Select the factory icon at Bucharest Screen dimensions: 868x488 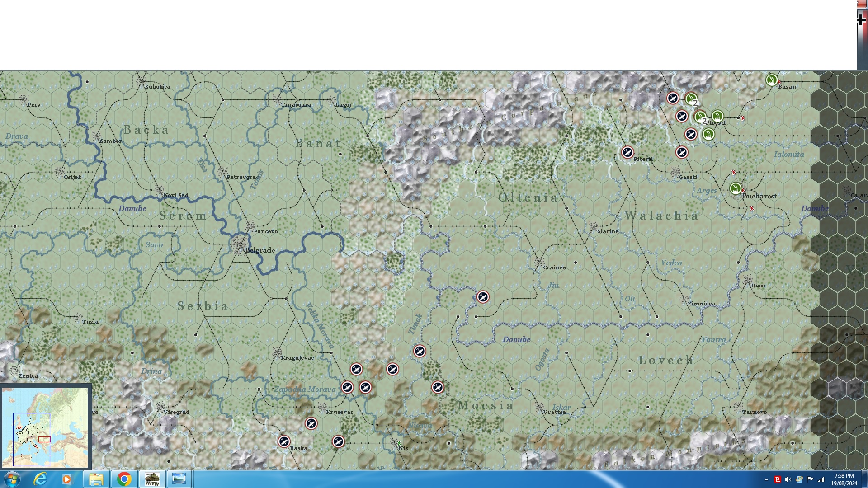(x=736, y=188)
